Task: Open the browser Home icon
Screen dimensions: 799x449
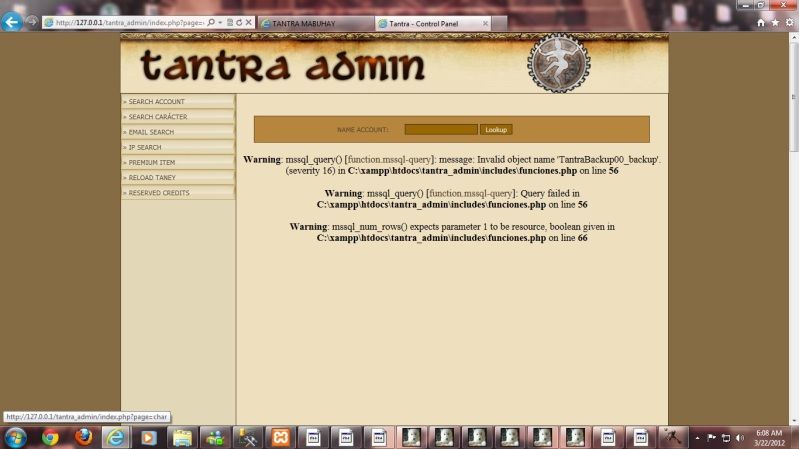Action: [761, 22]
